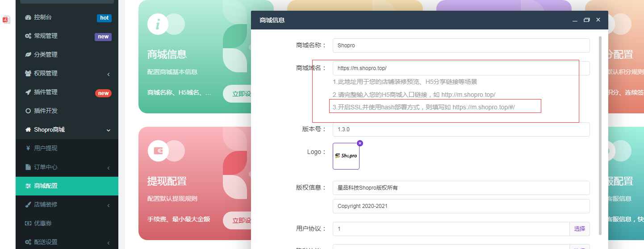Click the Shopro logo thumbnail
Viewport: 644px width, 249px height.
pos(346,156)
